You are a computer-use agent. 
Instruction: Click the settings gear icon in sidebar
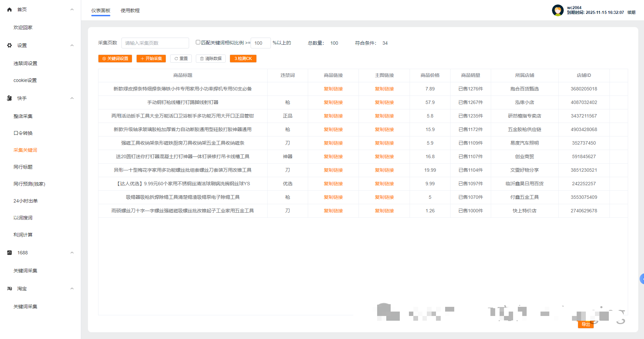click(x=9, y=45)
